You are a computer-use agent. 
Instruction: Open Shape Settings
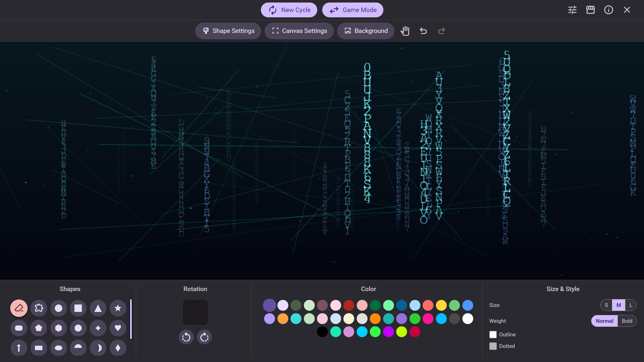(x=228, y=31)
